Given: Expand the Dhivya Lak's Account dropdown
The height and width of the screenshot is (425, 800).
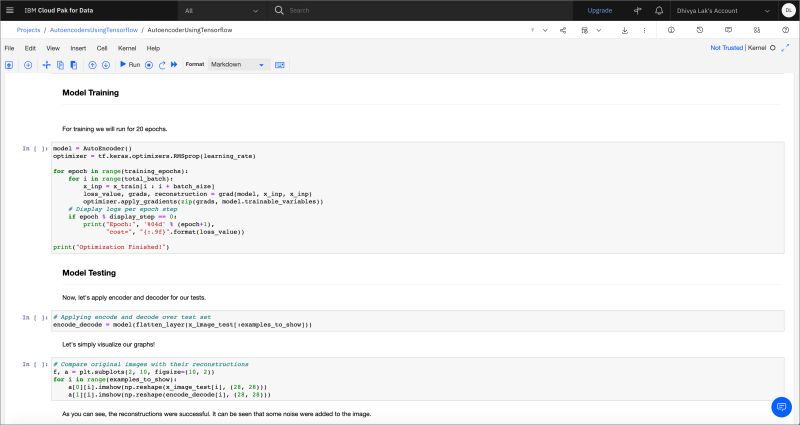Looking at the screenshot, I should [x=723, y=11].
